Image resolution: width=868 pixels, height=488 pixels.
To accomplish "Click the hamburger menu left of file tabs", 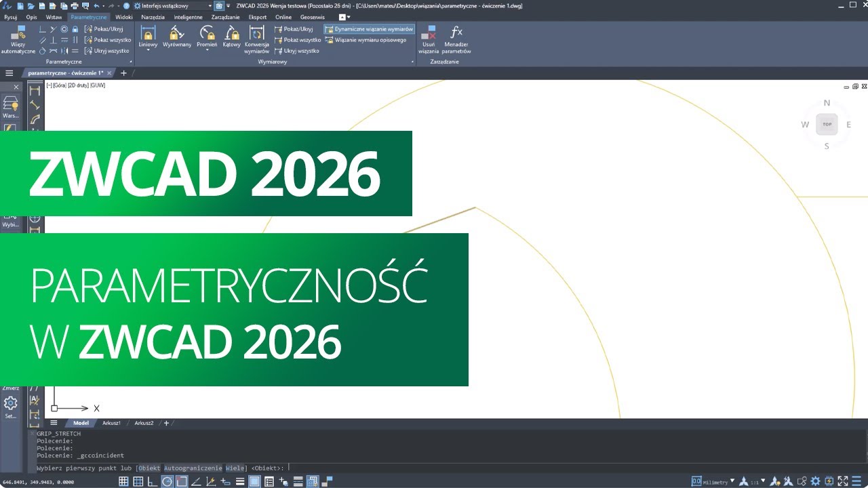I will coord(9,73).
